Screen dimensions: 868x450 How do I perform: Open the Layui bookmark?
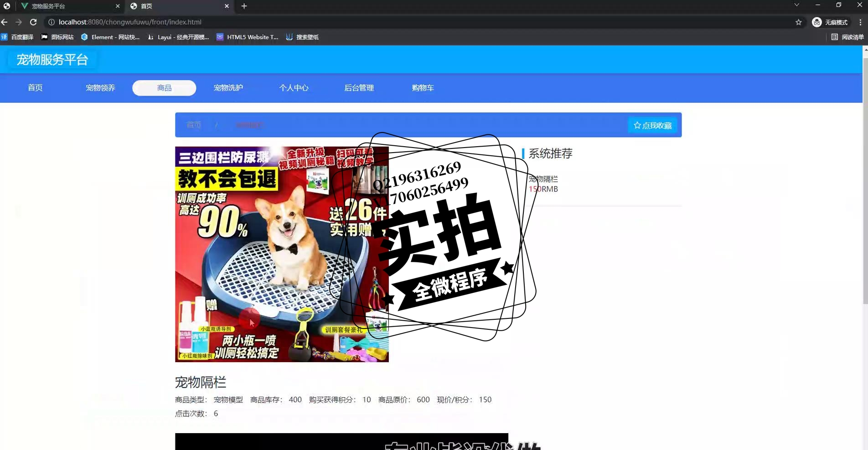[178, 37]
